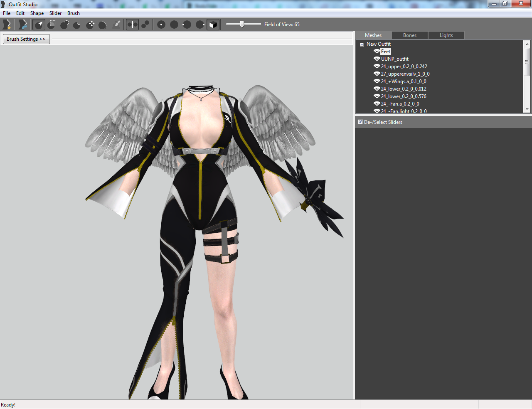The height and width of the screenshot is (409, 532).
Task: Click the New Project icon with star
Action: (7, 25)
